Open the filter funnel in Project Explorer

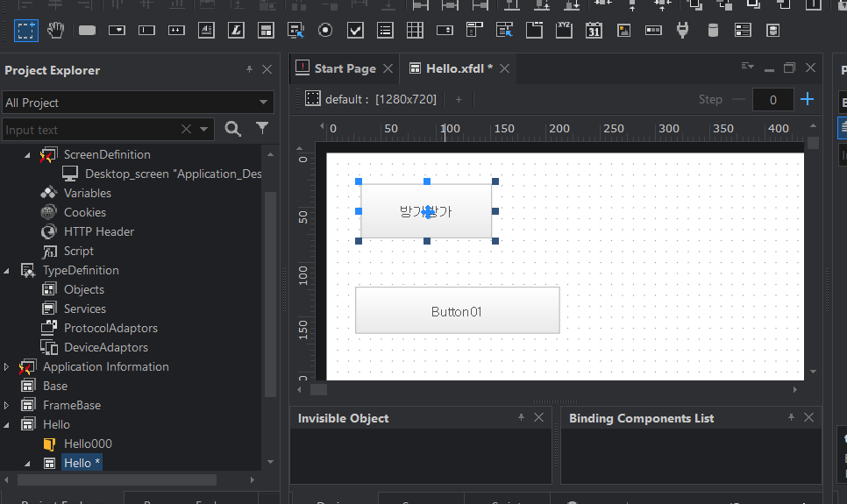(x=262, y=128)
